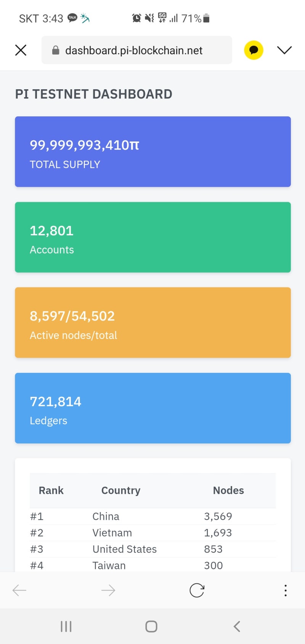Select the Vietnam row in table
Screen dimensions: 305x644
[152, 533]
